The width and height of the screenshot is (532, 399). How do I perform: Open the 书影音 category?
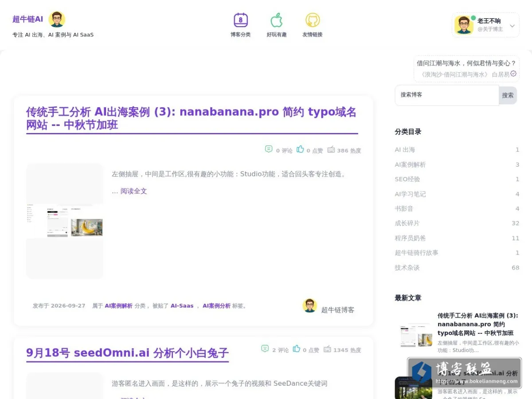click(404, 209)
